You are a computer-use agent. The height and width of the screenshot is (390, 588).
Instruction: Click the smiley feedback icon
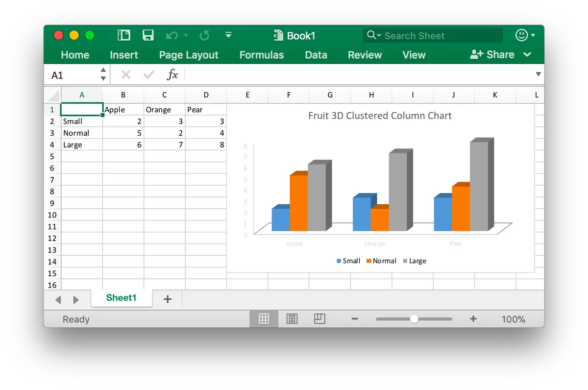(521, 35)
